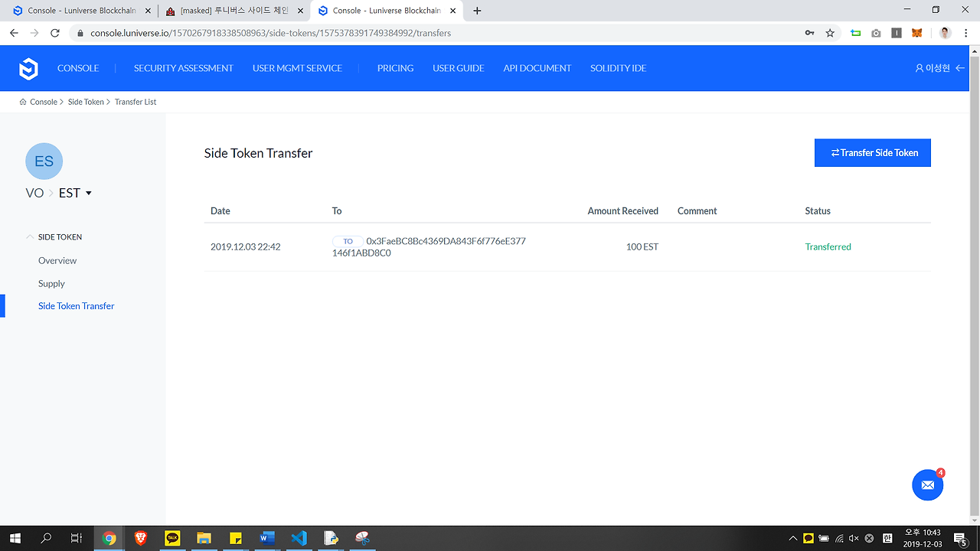This screenshot has height=551, width=980.
Task: Open the floating mail widget with red badge
Action: pyautogui.click(x=927, y=484)
